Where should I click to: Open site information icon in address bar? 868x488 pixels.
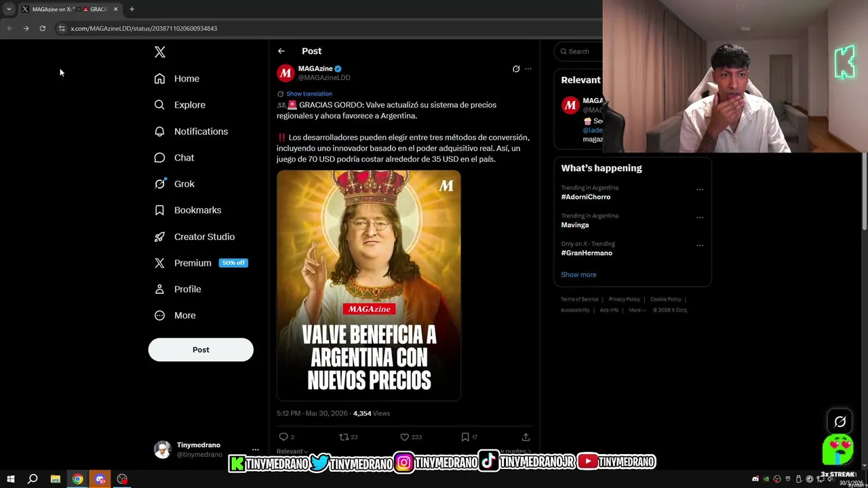tap(61, 28)
